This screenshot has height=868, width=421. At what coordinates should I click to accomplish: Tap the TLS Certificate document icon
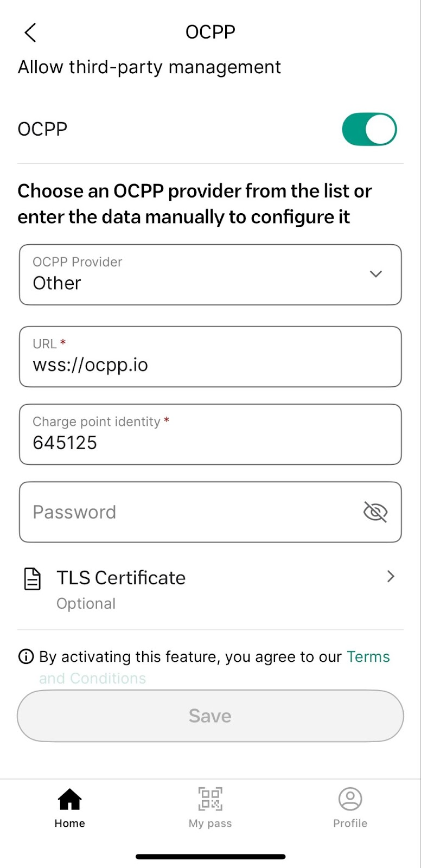coord(33,579)
